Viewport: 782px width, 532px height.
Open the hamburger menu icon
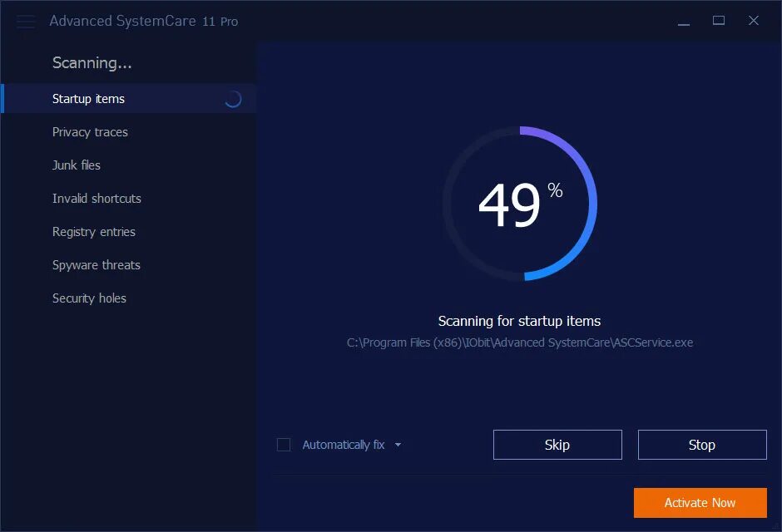[x=26, y=22]
